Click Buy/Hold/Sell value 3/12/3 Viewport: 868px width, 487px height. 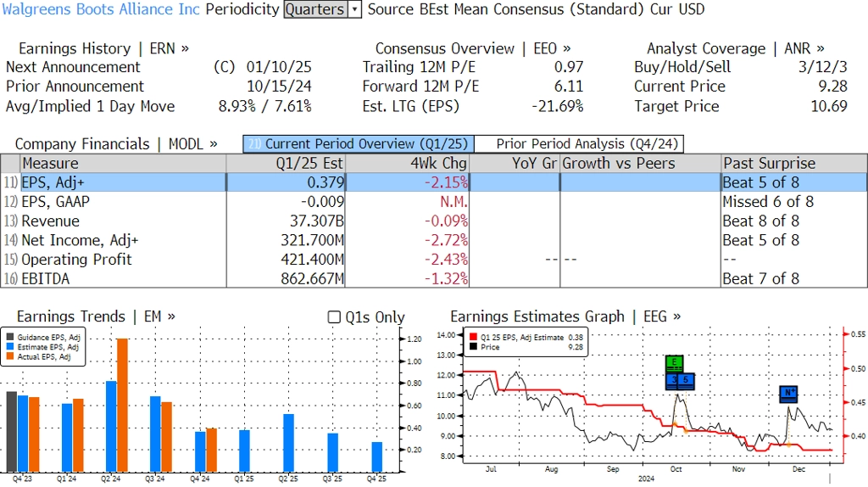point(822,67)
